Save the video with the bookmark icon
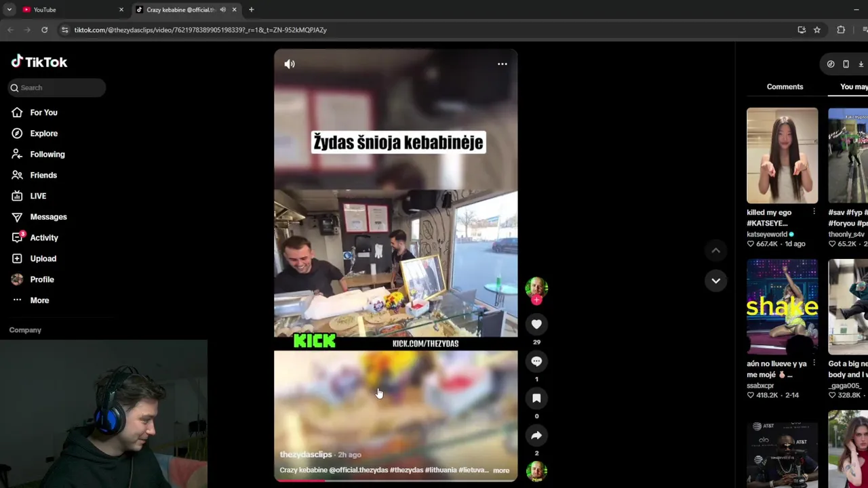Viewport: 868px width, 488px height. tap(536, 399)
